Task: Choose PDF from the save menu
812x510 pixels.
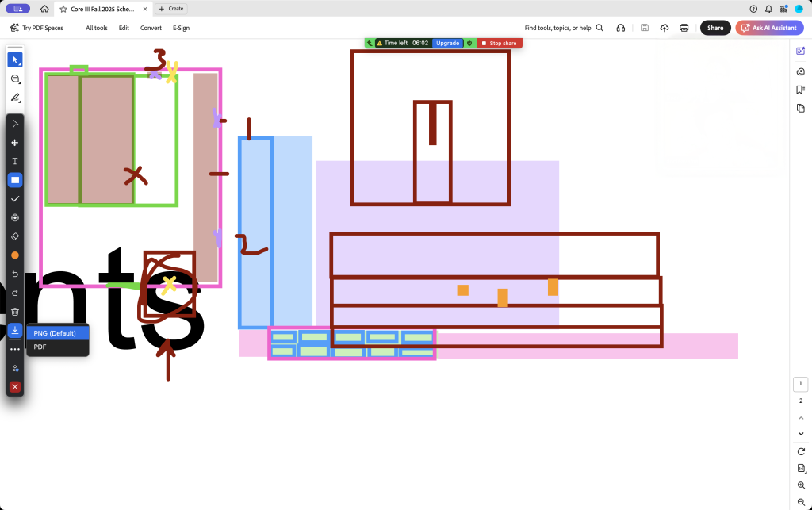Action: (x=40, y=347)
